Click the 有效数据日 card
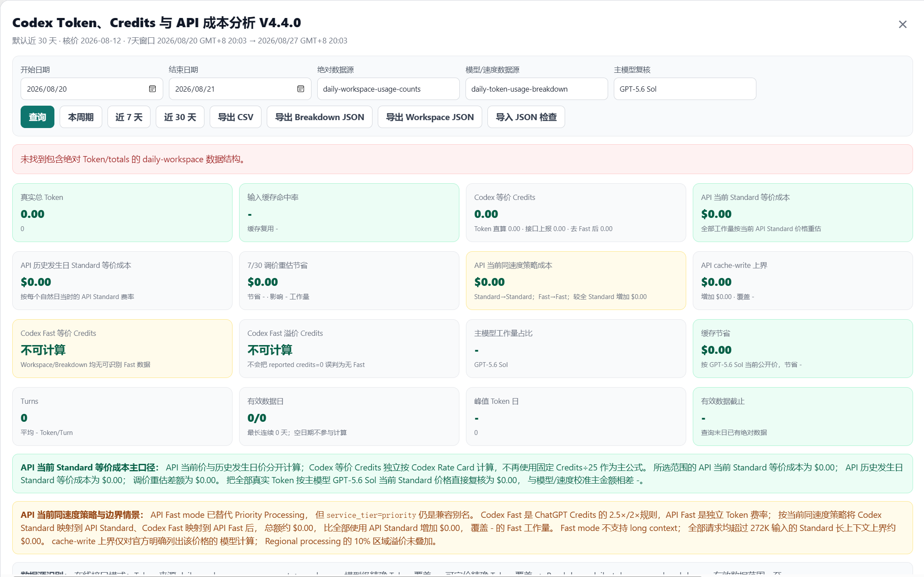924x577 pixels. tap(349, 417)
